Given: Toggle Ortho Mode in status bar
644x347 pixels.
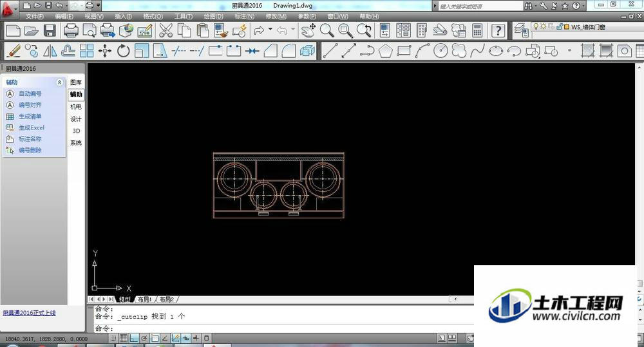Looking at the screenshot, I should coord(134,339).
